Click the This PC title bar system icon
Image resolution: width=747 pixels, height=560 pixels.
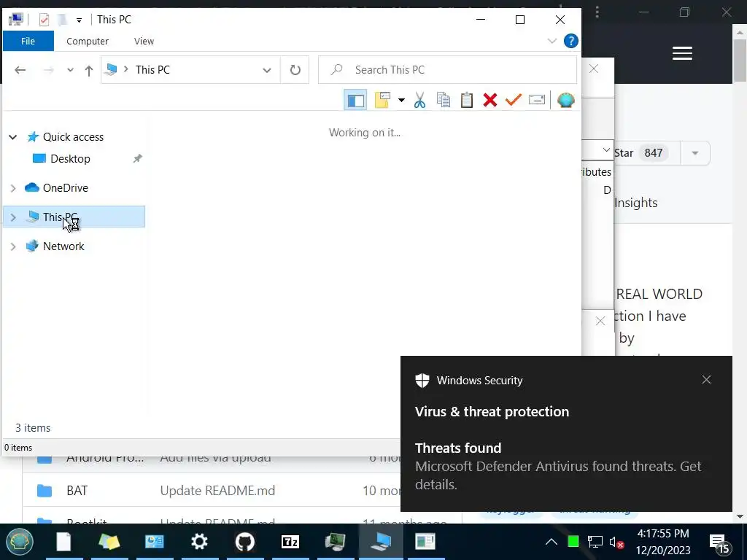(x=16, y=20)
